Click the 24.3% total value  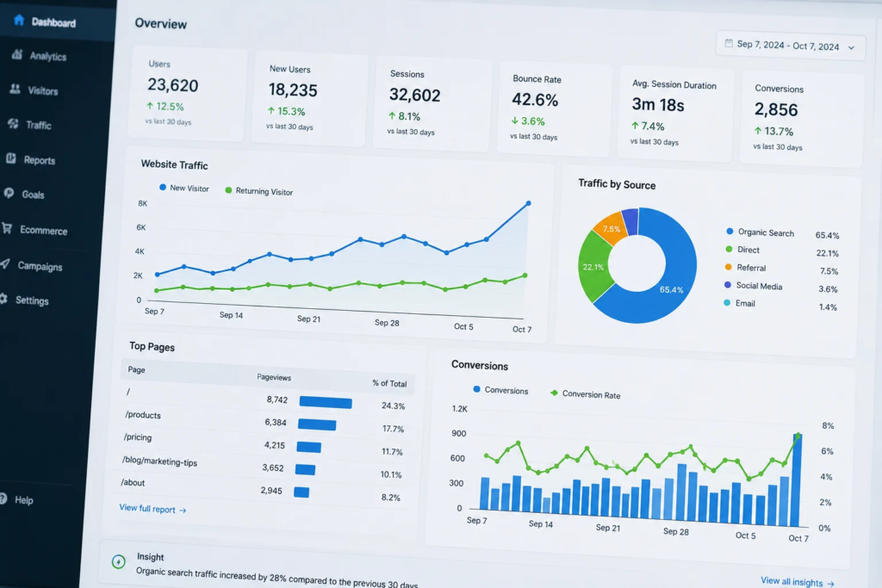[x=393, y=405]
